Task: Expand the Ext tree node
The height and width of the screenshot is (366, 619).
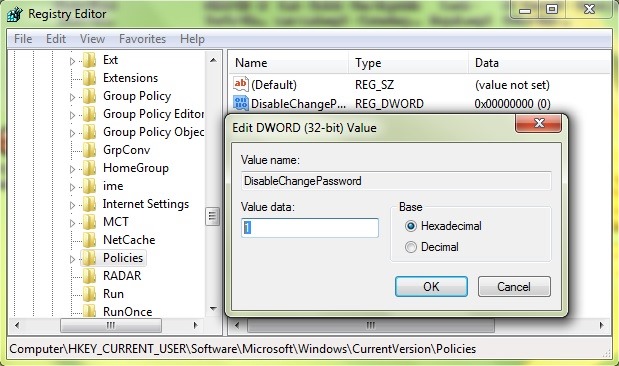Action: tap(72, 61)
